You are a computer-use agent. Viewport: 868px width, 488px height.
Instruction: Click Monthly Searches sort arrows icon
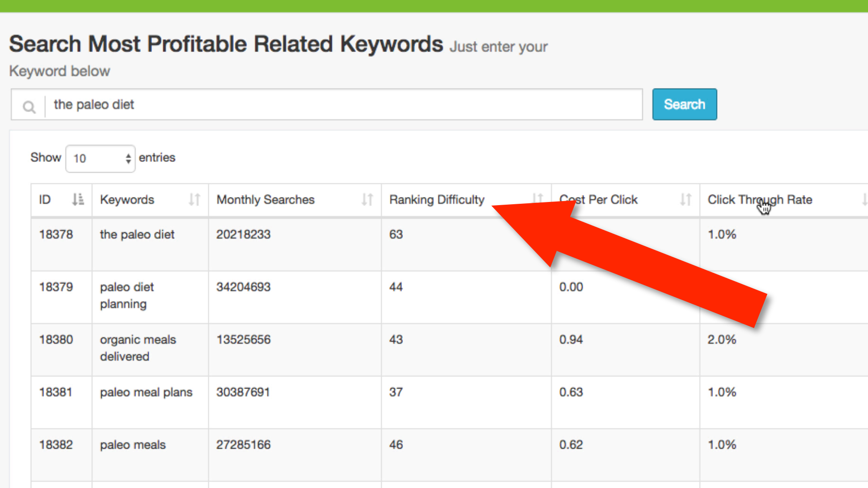[367, 199]
